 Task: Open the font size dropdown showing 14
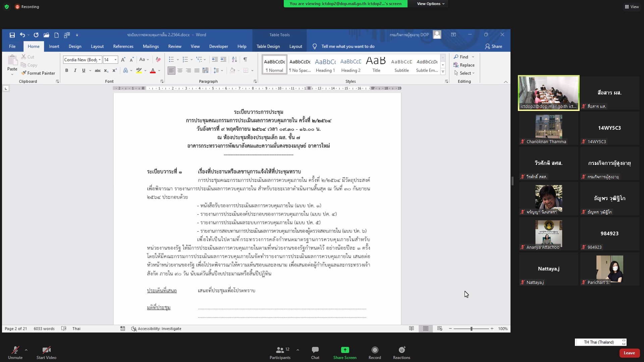point(116,60)
